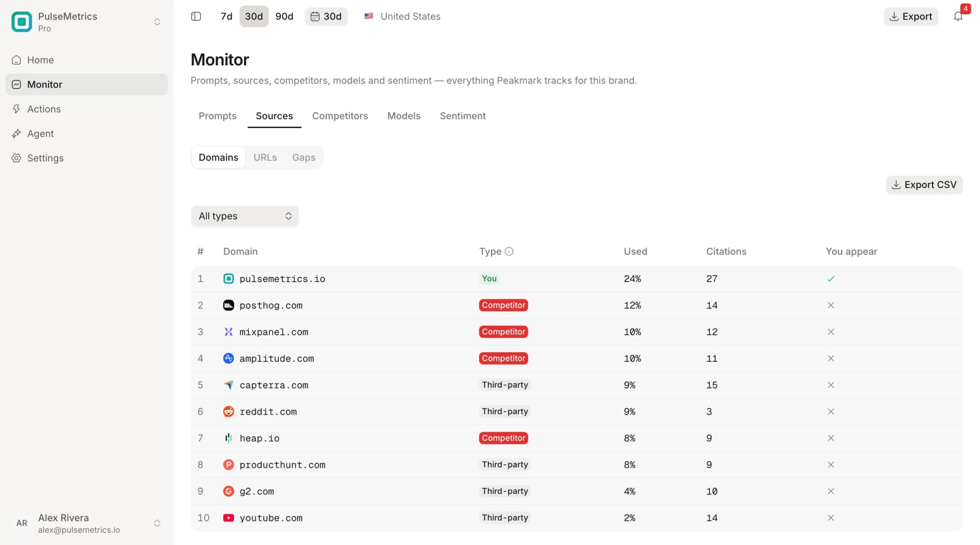
Task: Click the X mark in posthog.com row
Action: (831, 305)
